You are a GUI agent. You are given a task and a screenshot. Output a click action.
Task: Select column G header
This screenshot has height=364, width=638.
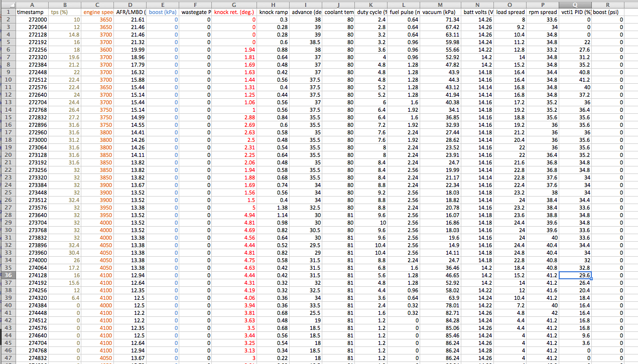[x=234, y=4]
